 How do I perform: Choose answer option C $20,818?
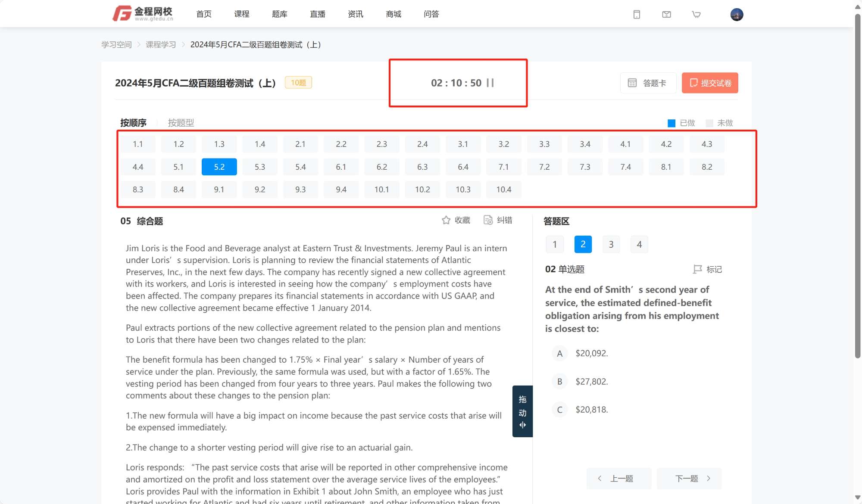click(x=559, y=410)
